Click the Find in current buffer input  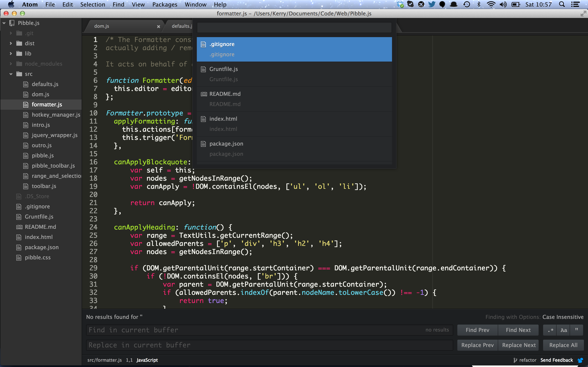[x=269, y=330]
